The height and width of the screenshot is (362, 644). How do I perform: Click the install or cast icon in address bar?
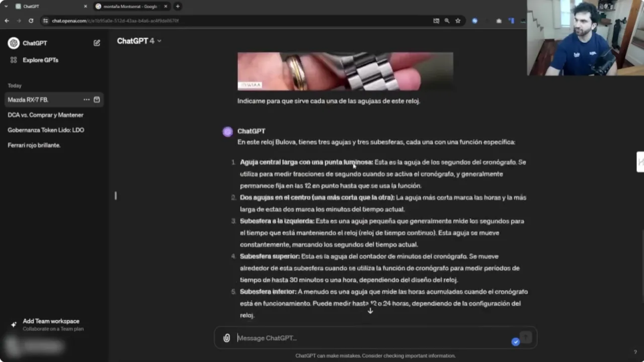[436, 21]
